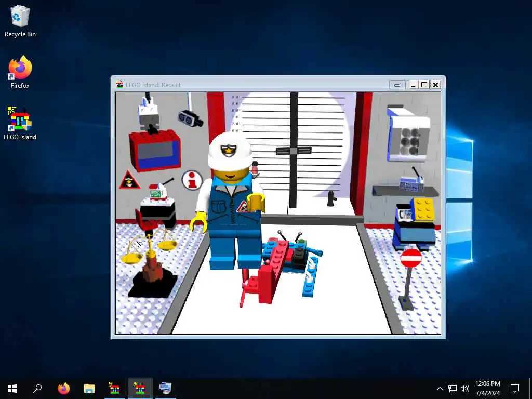Click the wall speaker with six holes

pos(408,134)
